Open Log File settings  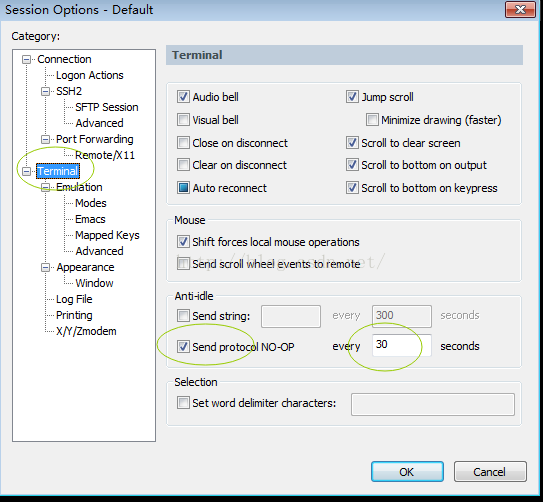tap(74, 299)
